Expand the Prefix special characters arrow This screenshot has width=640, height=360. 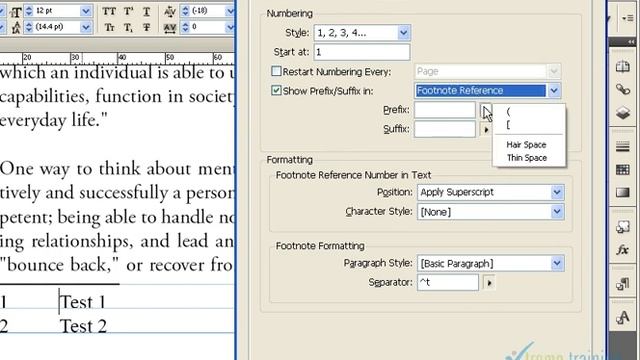(486, 110)
